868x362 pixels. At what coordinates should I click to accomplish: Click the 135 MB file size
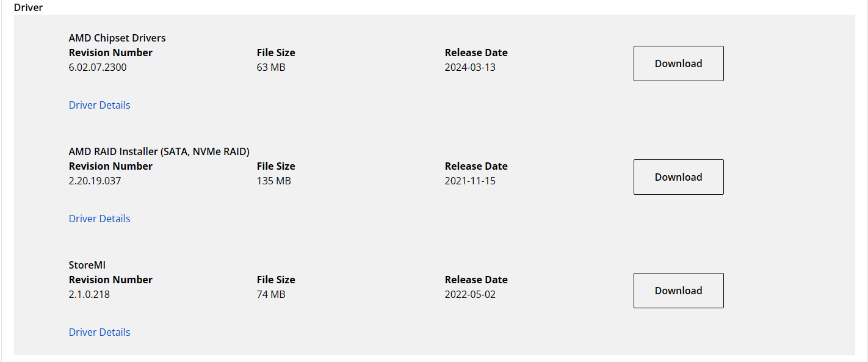pos(273,181)
